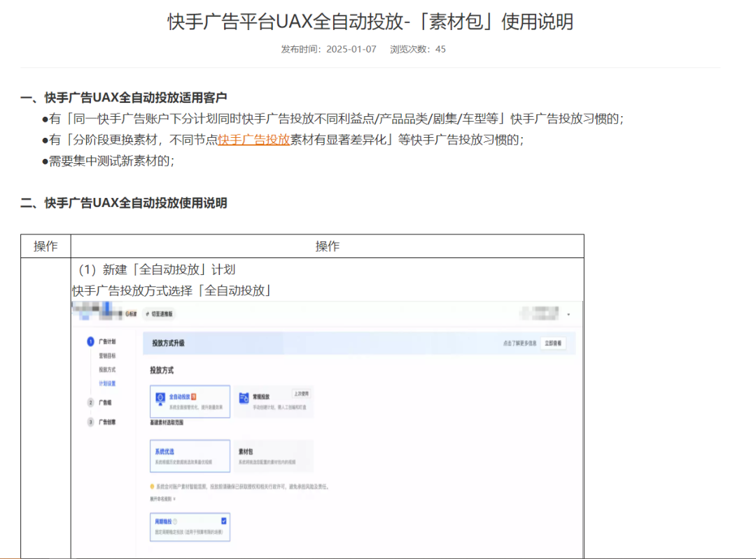Click the 投放方式 section heading

pyautogui.click(x=162, y=370)
